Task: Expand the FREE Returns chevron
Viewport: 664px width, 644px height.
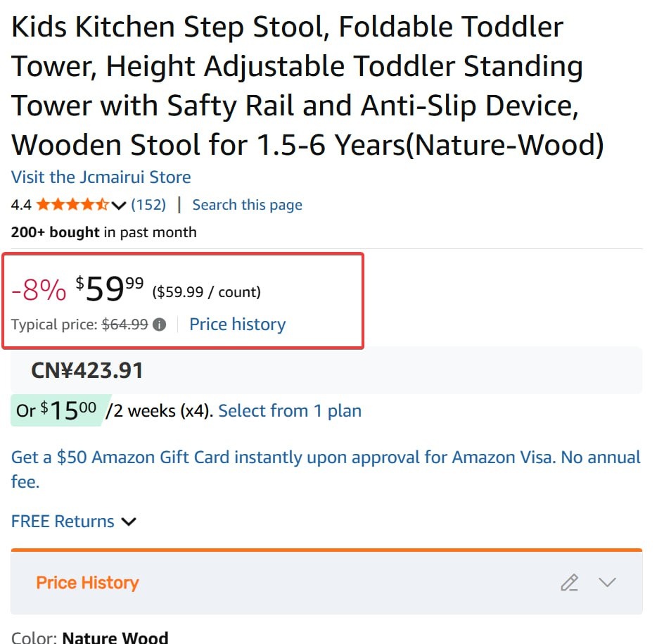Action: (x=129, y=522)
